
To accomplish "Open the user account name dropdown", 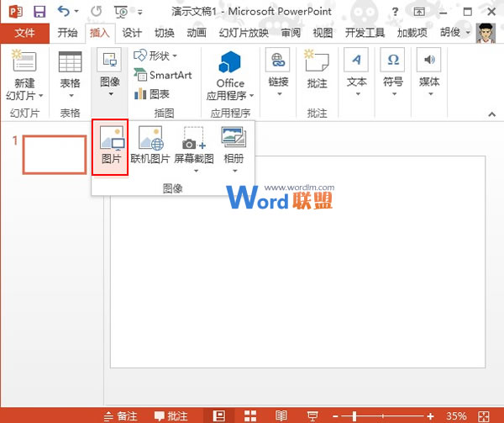I will tap(455, 32).
